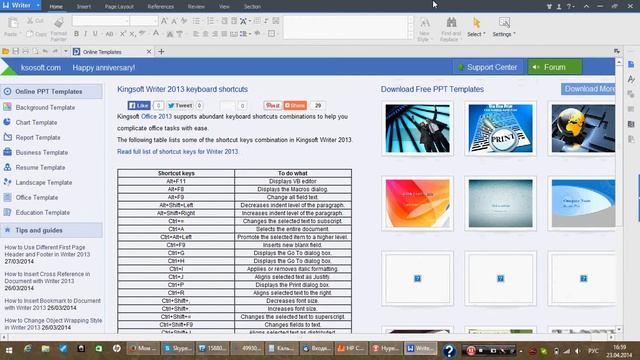
Task: Open the font size combo box
Action: click(144, 20)
